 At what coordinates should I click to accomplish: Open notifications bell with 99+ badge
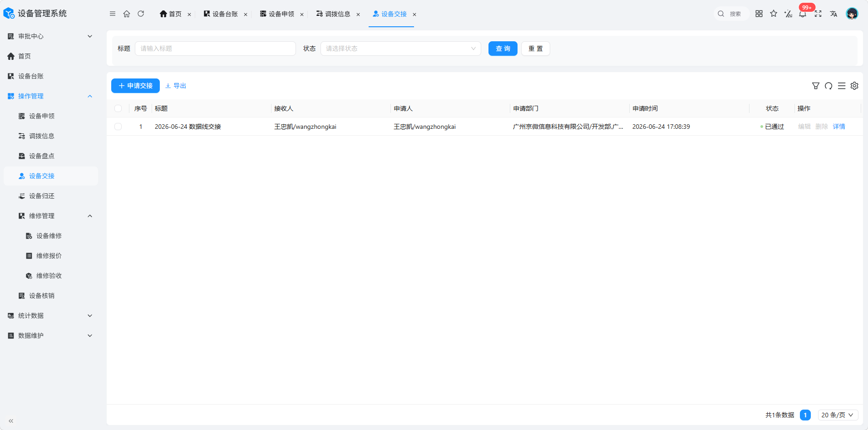pos(803,14)
